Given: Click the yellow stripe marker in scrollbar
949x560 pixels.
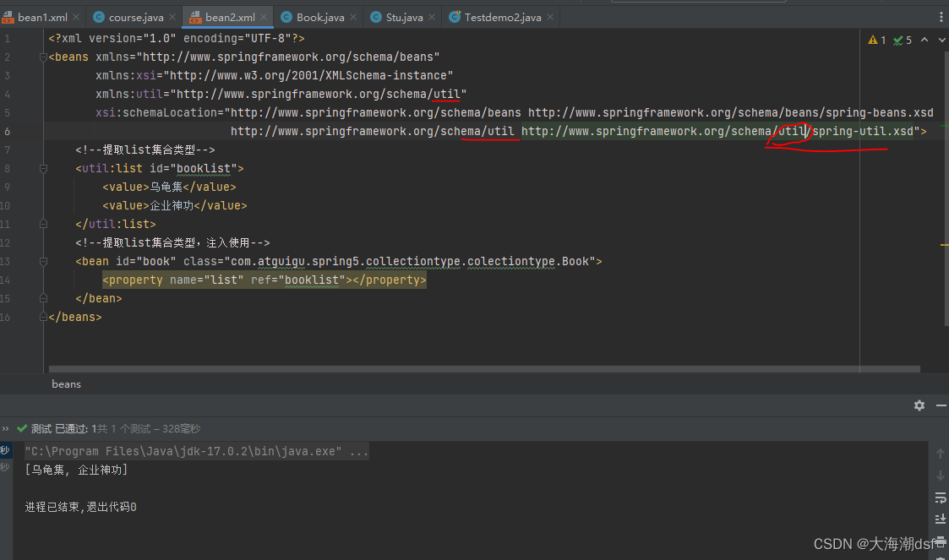Looking at the screenshot, I should click(x=944, y=245).
